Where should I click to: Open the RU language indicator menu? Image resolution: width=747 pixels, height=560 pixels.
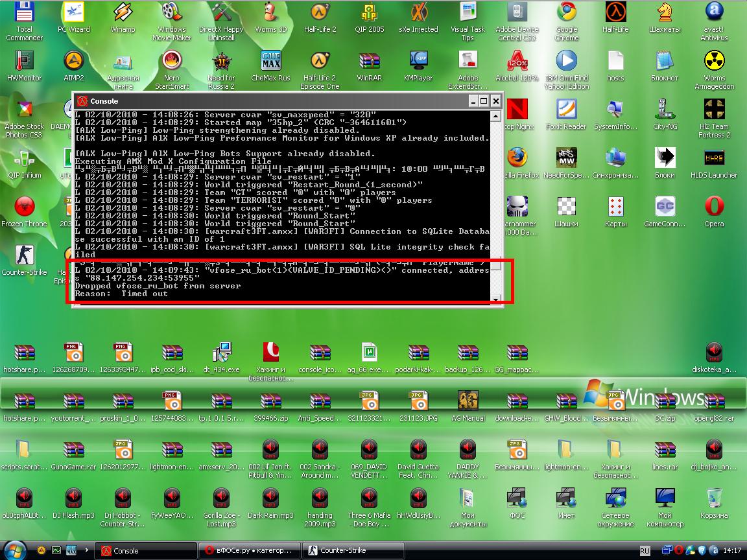[645, 551]
